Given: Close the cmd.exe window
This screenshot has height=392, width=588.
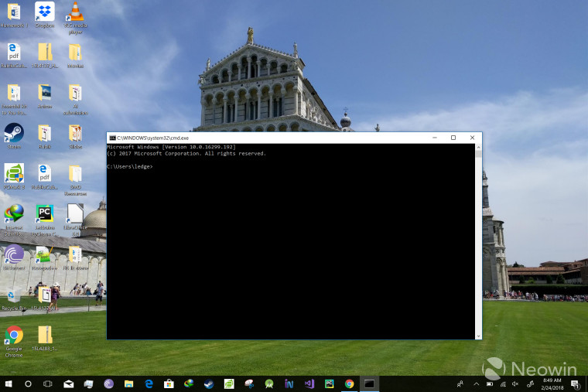Looking at the screenshot, I should pyautogui.click(x=472, y=138).
